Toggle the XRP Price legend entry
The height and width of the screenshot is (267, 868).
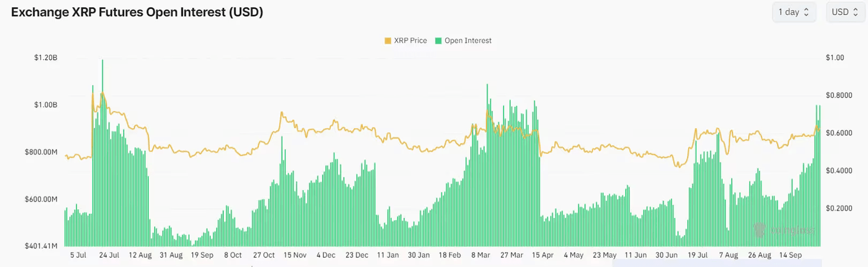click(405, 41)
